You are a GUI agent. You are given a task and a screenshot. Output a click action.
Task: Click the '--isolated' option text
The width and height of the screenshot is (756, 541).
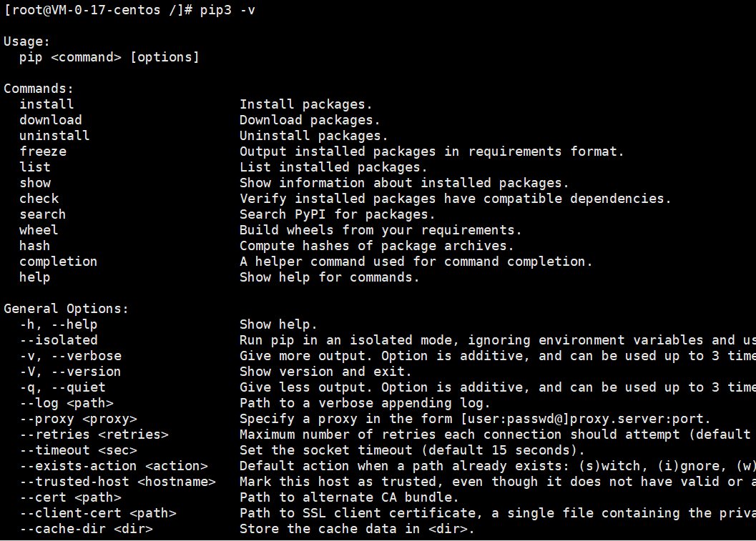coord(59,340)
